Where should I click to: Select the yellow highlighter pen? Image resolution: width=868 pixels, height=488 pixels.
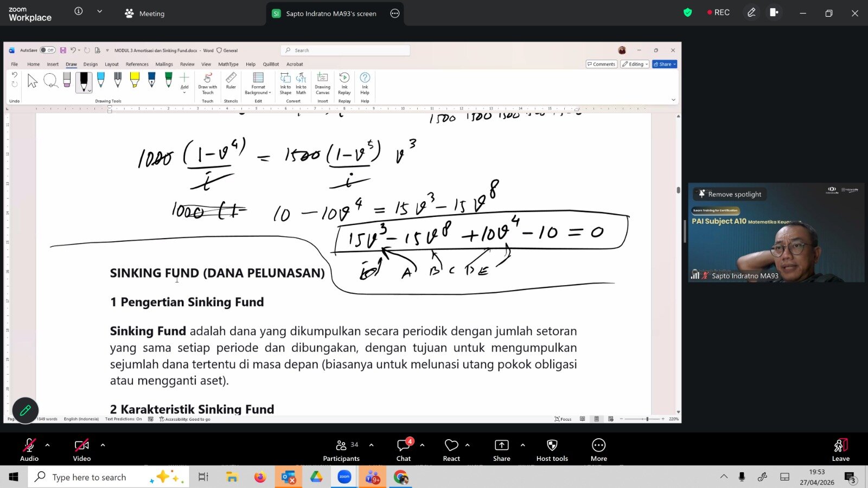click(135, 80)
